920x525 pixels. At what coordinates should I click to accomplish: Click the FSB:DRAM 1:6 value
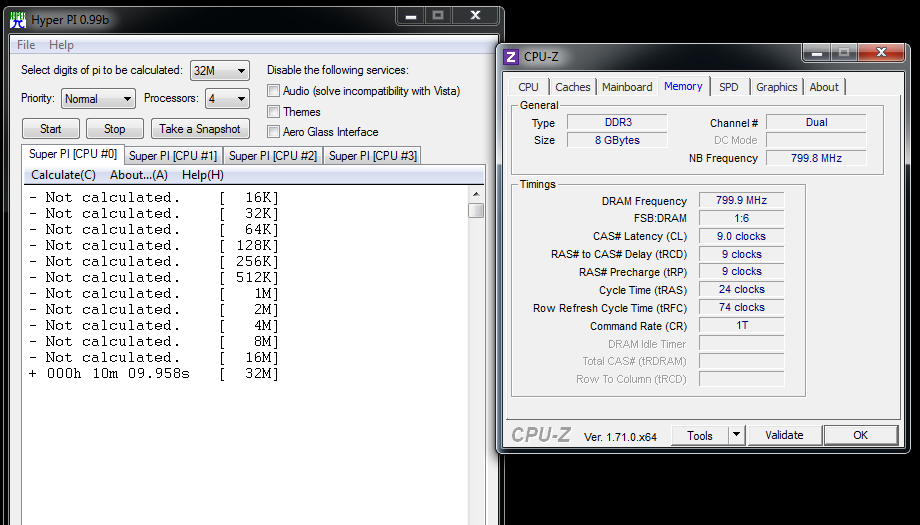coord(742,218)
